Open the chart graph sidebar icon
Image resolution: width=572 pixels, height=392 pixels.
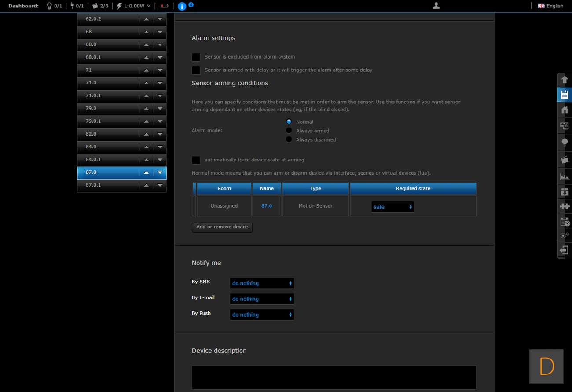coord(565,176)
